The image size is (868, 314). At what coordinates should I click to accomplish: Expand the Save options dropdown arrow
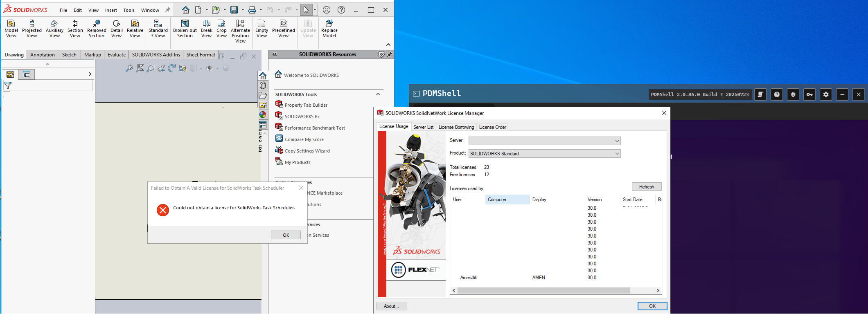[243, 10]
